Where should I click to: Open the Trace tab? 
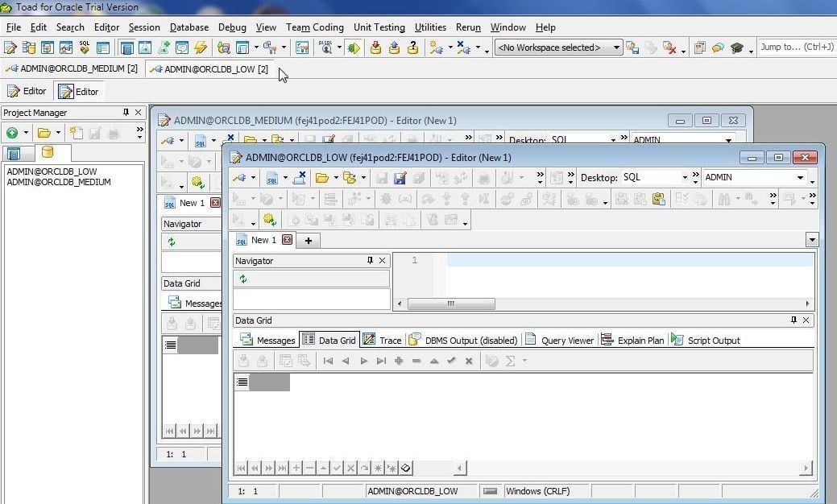point(382,340)
